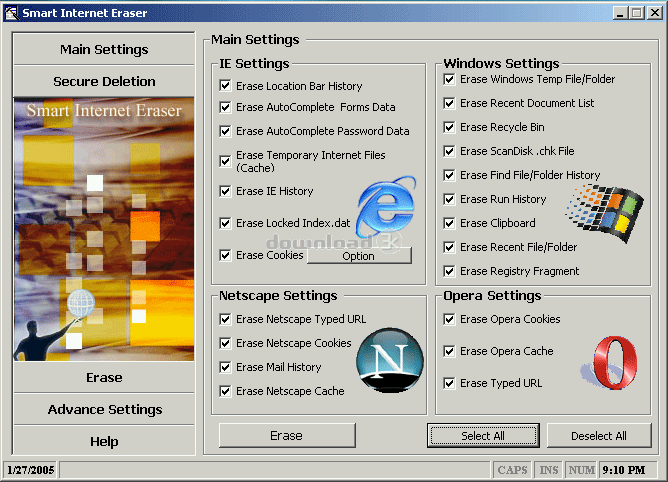Click the bottom Erase button
Viewport: 668px width, 482px height.
click(287, 436)
